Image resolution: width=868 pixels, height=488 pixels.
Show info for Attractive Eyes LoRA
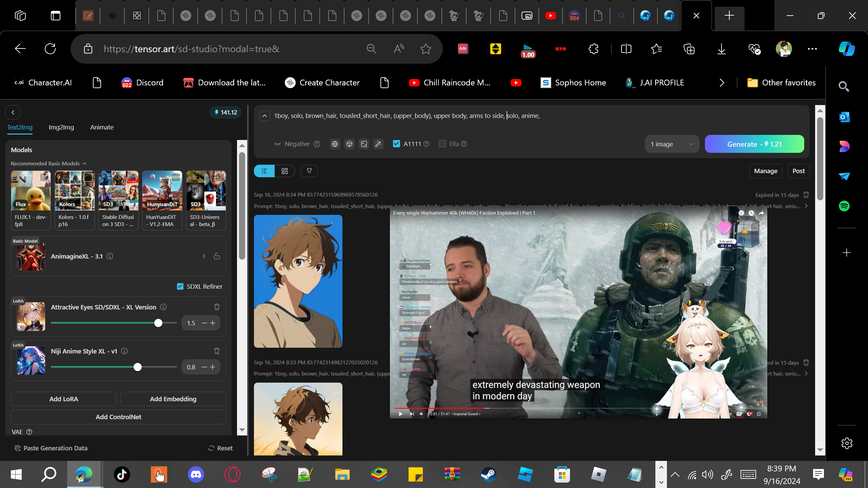(x=163, y=307)
